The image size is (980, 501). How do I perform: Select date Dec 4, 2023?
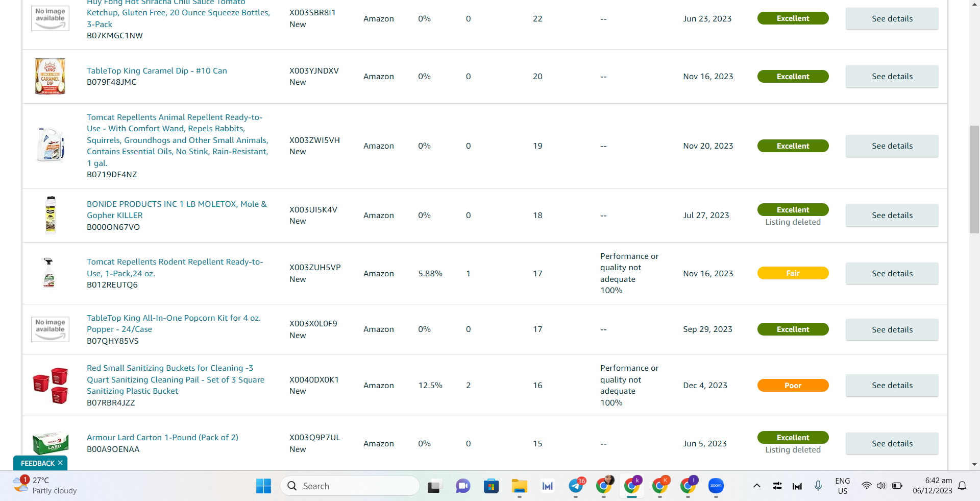click(705, 386)
